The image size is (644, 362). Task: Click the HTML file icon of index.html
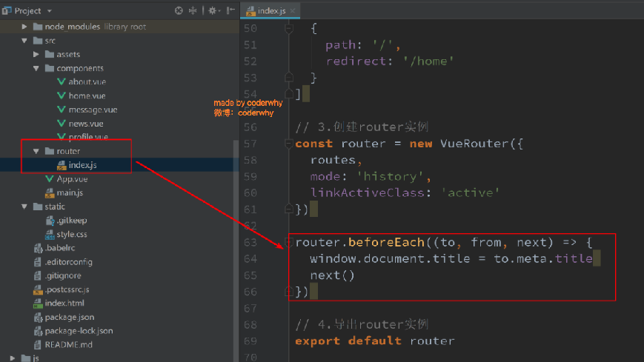click(38, 304)
